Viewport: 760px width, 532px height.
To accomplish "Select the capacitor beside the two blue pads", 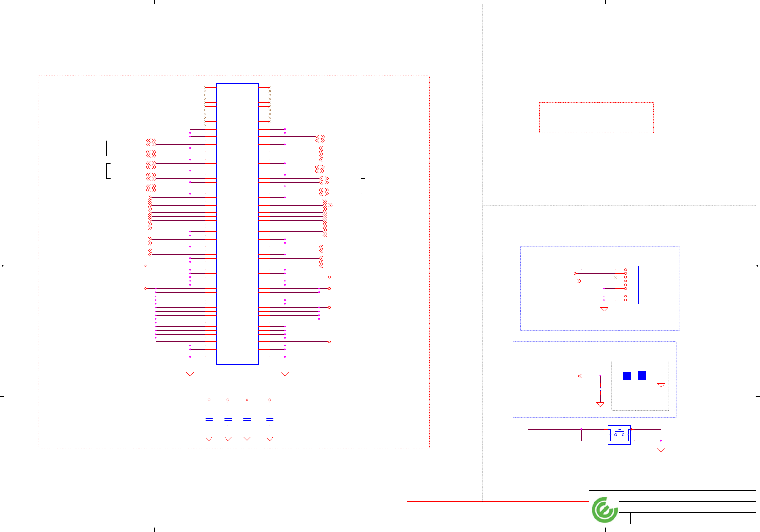I will point(600,389).
